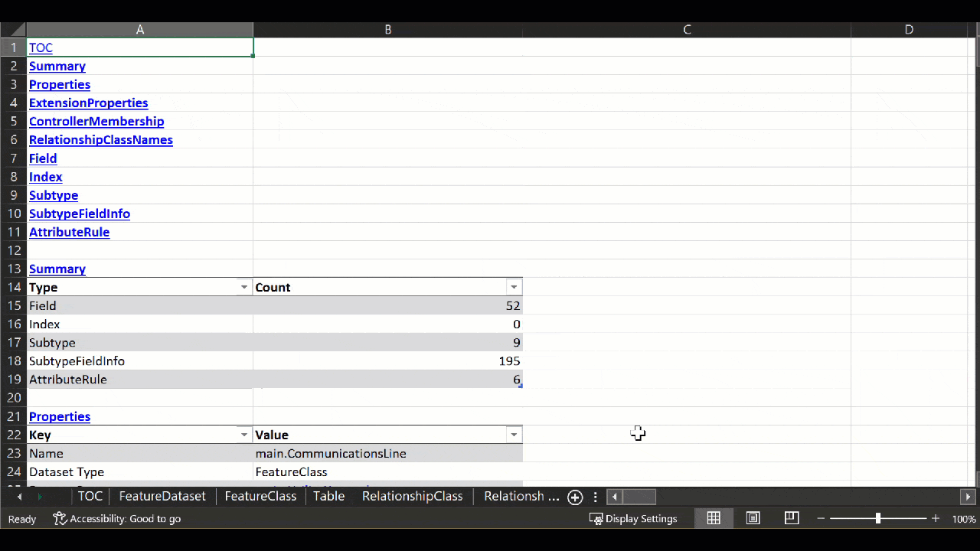Select the Index count value 0

point(388,324)
